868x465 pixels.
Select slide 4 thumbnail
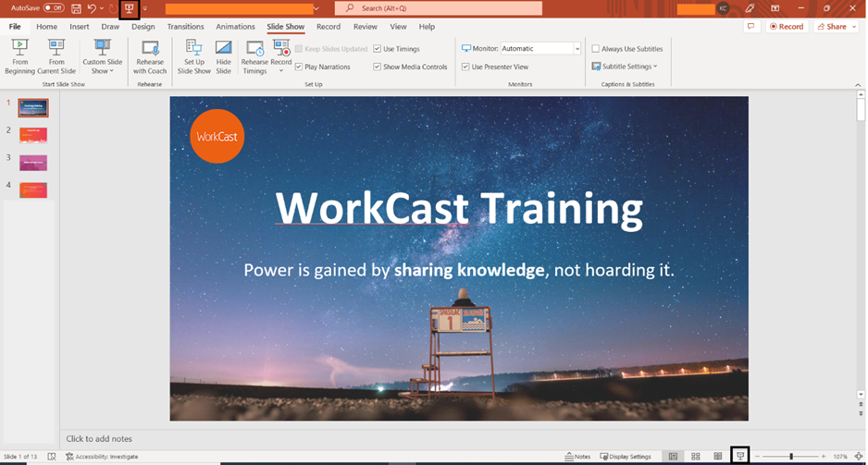coord(33,190)
